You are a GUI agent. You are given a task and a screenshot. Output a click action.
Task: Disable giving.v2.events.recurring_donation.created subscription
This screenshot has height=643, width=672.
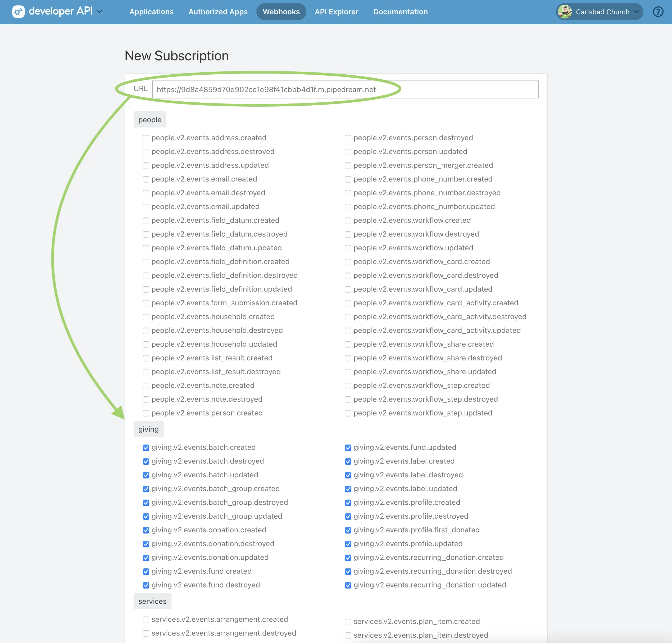pyautogui.click(x=348, y=557)
